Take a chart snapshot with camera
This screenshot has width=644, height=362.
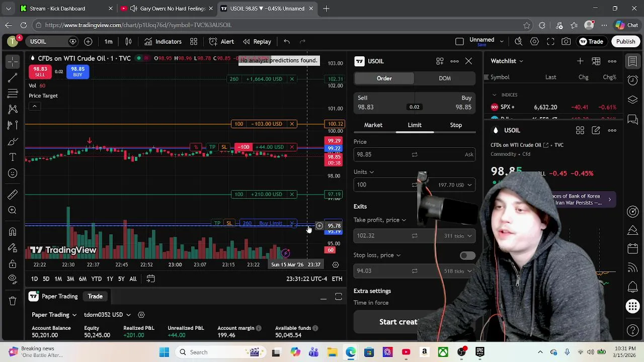pos(567,42)
